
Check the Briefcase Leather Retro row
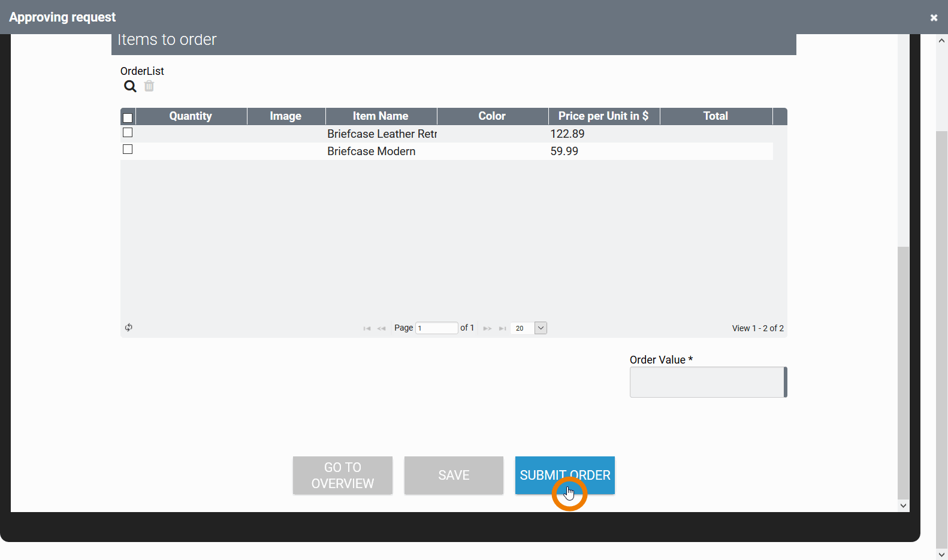(x=128, y=133)
